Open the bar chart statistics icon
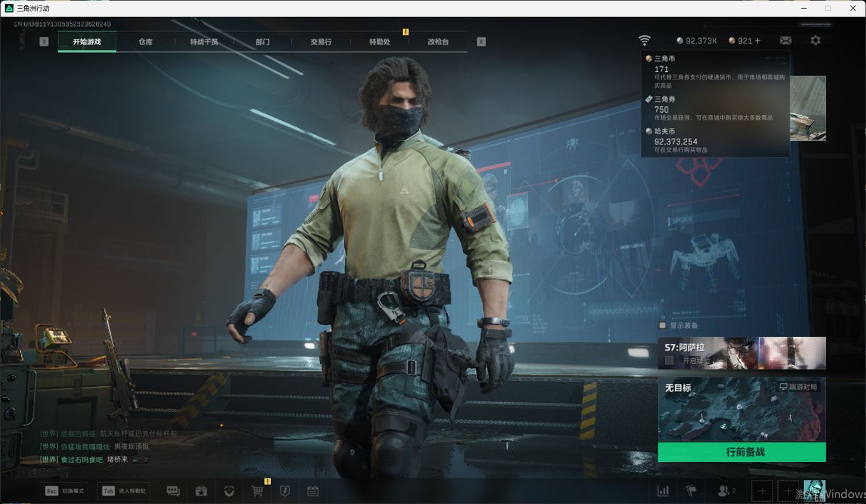 point(663,491)
